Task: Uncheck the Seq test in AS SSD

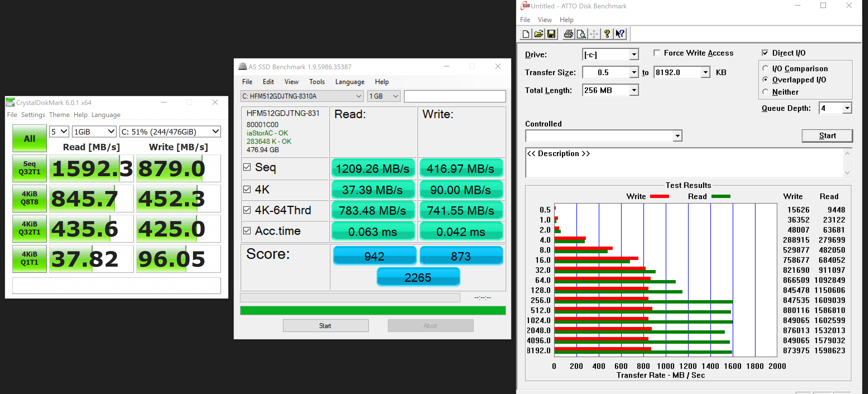Action: click(x=247, y=167)
